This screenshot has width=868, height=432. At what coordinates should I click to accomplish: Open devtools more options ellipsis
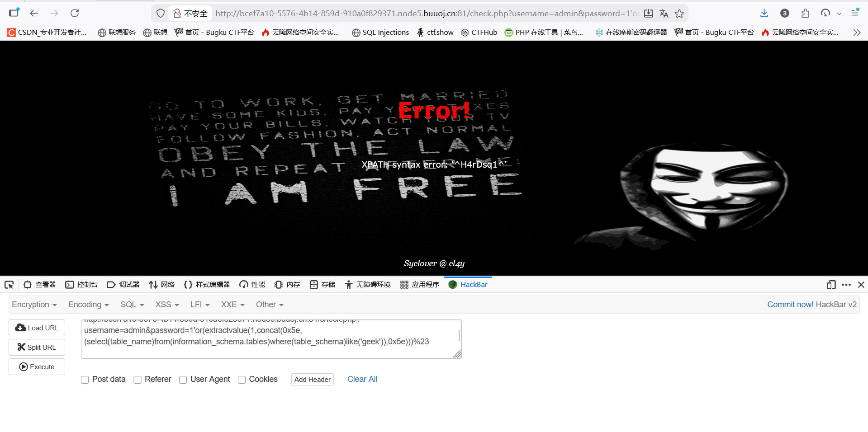(x=846, y=285)
